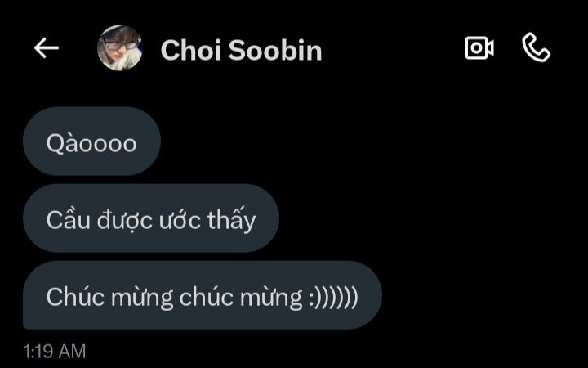Tap the word "Choi" in the header
Image resolution: width=588 pixels, height=368 pixels.
point(191,50)
